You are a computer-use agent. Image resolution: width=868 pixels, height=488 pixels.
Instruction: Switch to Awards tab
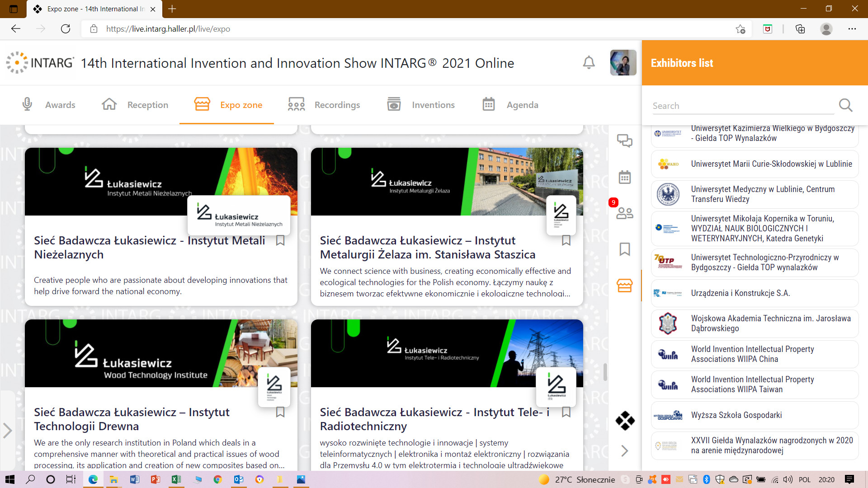[48, 105]
